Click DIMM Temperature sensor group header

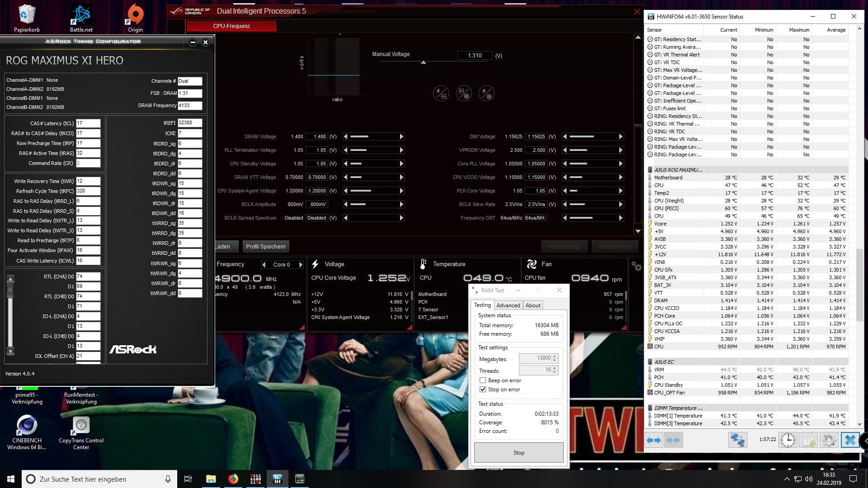point(678,408)
